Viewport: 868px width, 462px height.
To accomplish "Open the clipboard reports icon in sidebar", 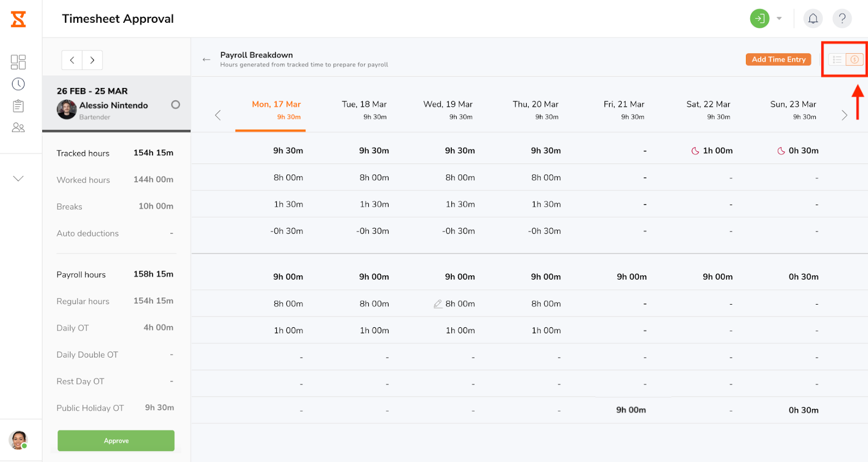I will (x=18, y=106).
